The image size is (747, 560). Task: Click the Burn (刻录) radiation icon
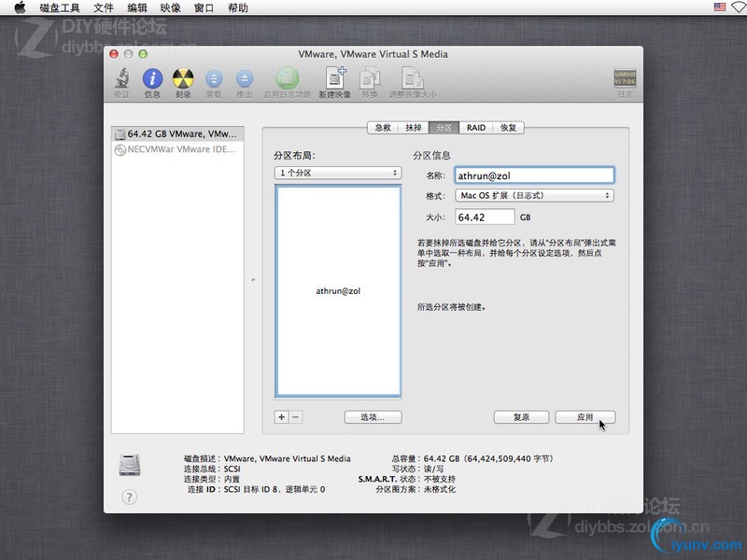click(183, 78)
